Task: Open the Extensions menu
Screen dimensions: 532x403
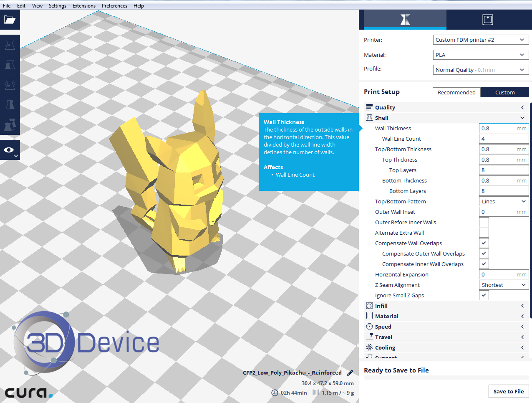Action: click(84, 6)
